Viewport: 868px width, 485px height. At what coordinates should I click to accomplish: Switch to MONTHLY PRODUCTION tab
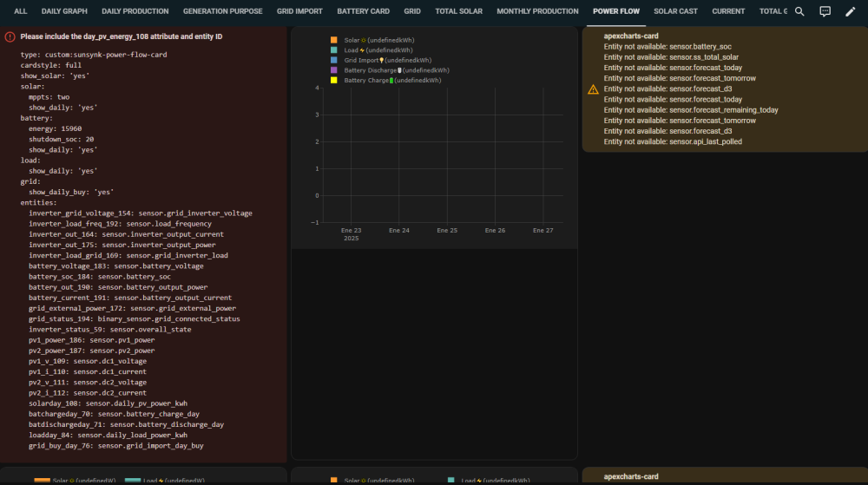tap(537, 11)
